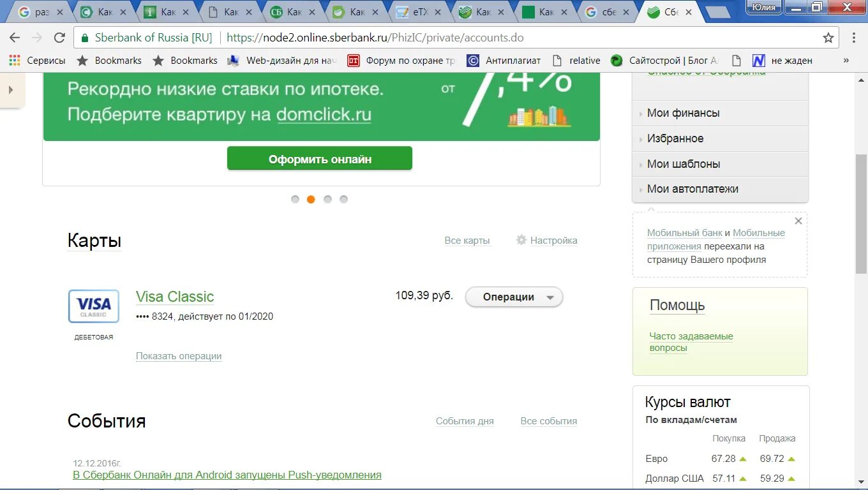Switch to the first Google browser tab
Screen dimensions: 868x490
click(x=40, y=12)
